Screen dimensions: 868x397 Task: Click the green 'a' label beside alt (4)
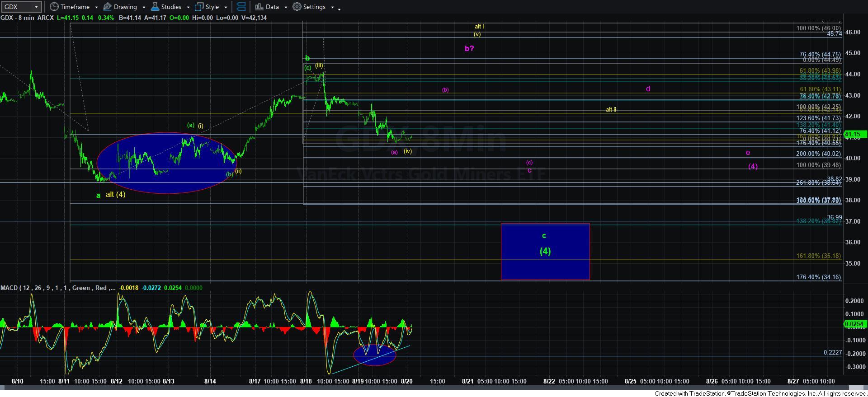[98, 196]
